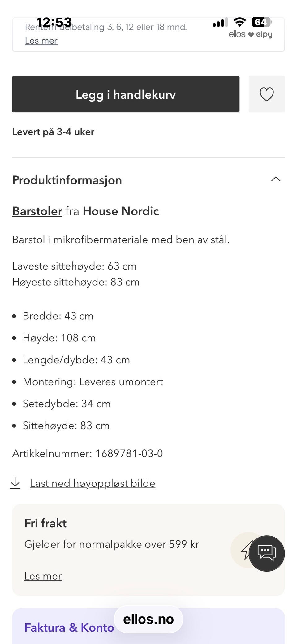The image size is (297, 644).
Task: Click the paper plane icon in Fri frakt
Action: tap(247, 550)
